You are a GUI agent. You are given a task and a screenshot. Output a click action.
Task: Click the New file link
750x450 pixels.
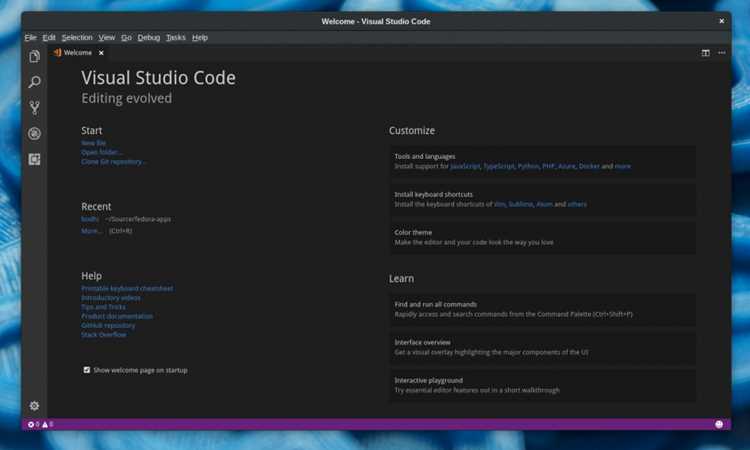tap(93, 143)
